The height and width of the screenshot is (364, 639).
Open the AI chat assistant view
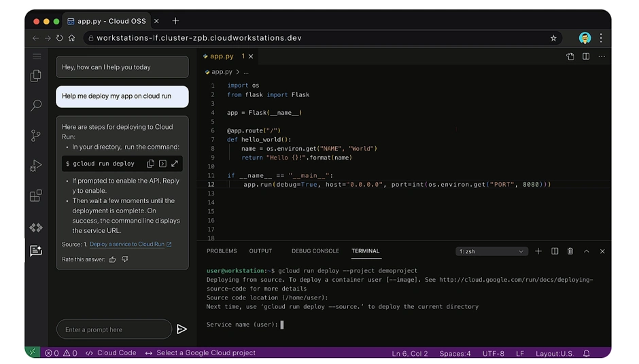click(36, 251)
